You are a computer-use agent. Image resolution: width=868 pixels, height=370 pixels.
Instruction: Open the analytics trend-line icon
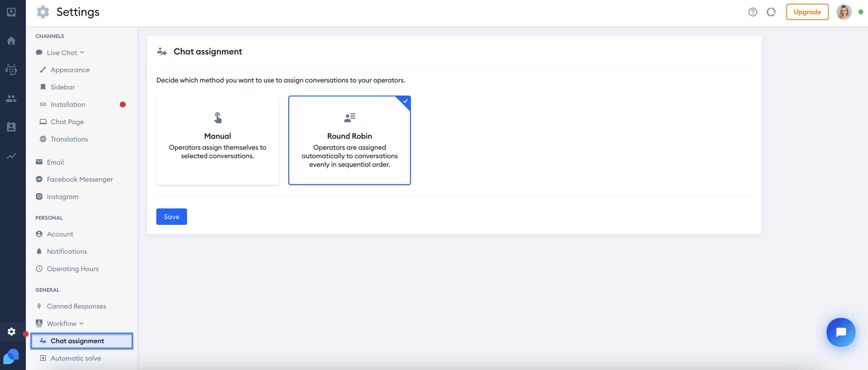coord(11,156)
